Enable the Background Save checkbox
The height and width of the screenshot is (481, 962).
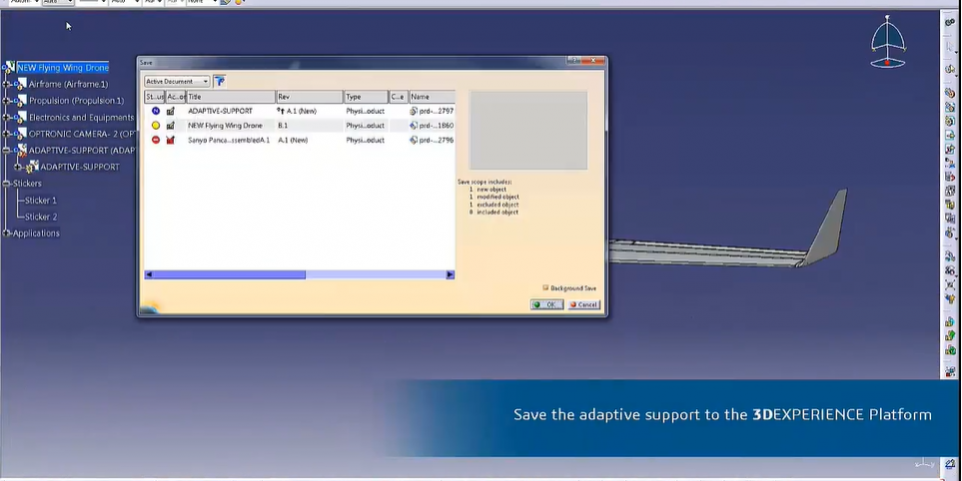[x=546, y=288]
